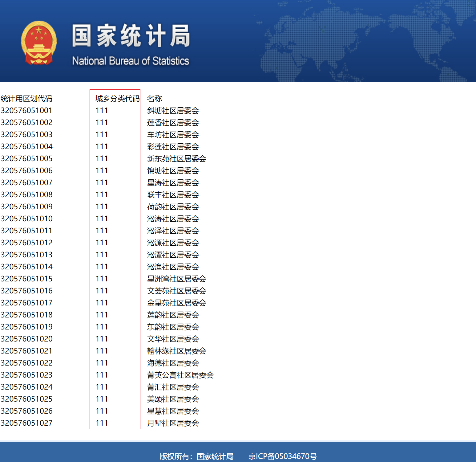Click the name 文华社区居委会

[173, 339]
